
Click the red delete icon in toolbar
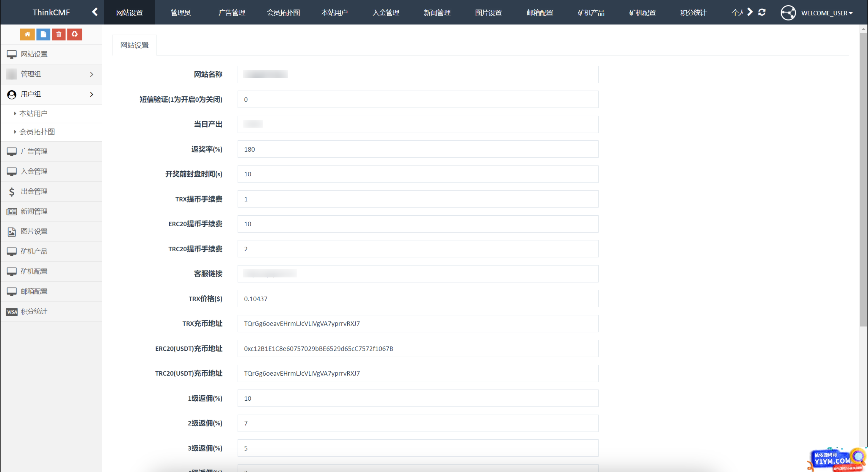pos(58,34)
